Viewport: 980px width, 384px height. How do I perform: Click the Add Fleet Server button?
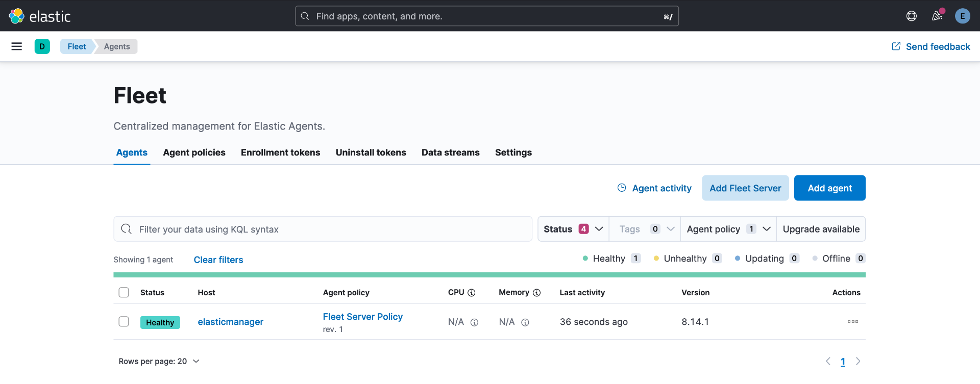tap(746, 188)
